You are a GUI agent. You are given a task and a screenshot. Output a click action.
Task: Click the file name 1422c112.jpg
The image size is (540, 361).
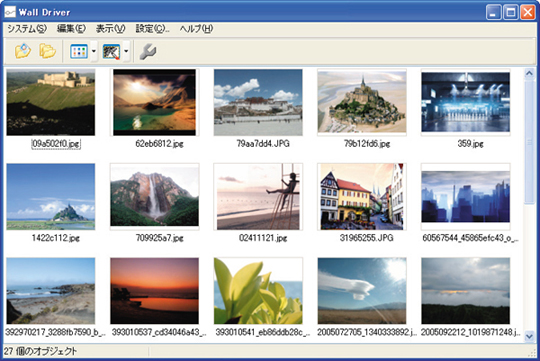pos(56,238)
